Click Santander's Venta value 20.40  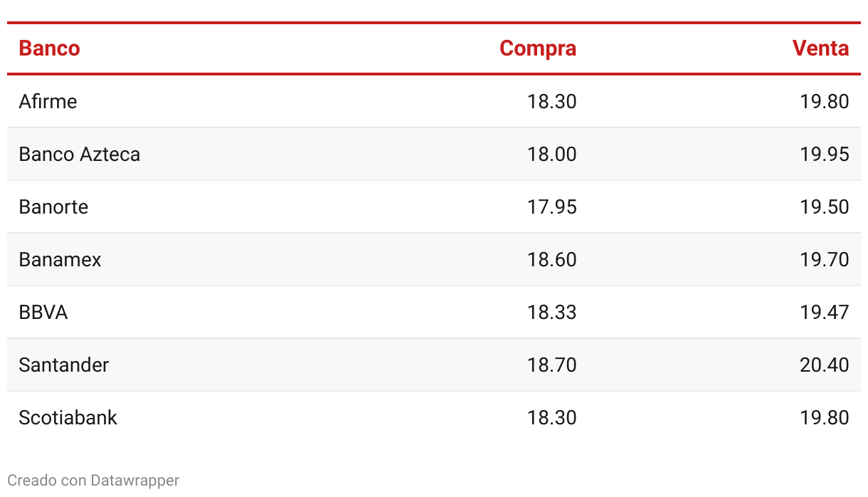click(x=824, y=365)
